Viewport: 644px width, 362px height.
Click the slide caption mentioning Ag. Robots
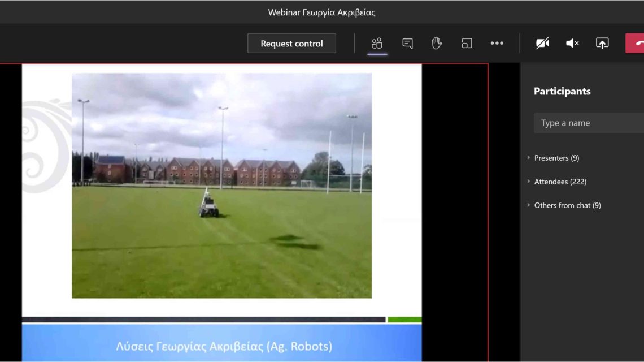(224, 346)
